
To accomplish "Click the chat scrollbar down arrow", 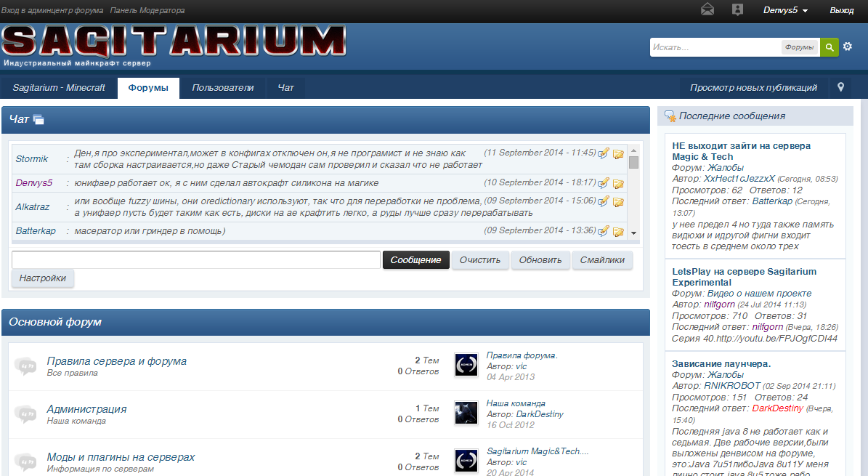I will pyautogui.click(x=634, y=233).
